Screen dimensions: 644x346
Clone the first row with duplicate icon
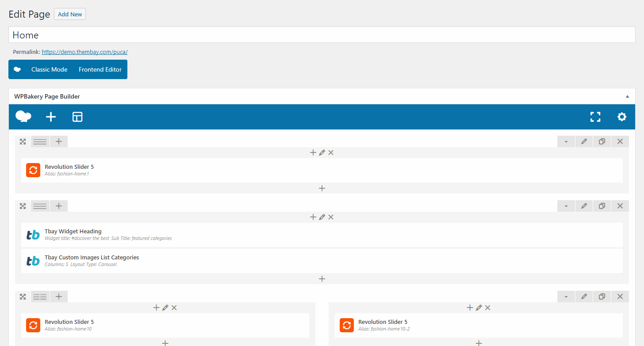click(602, 141)
